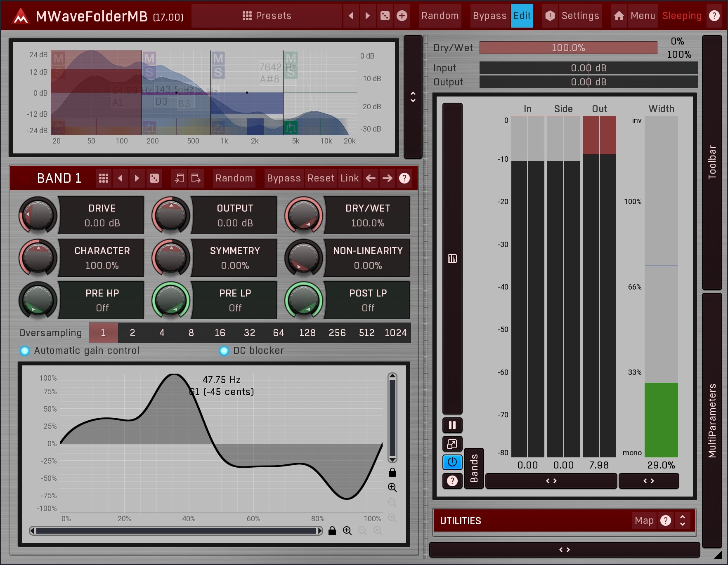Expand the Utilities panel
This screenshot has height=565, width=728.
tap(683, 520)
